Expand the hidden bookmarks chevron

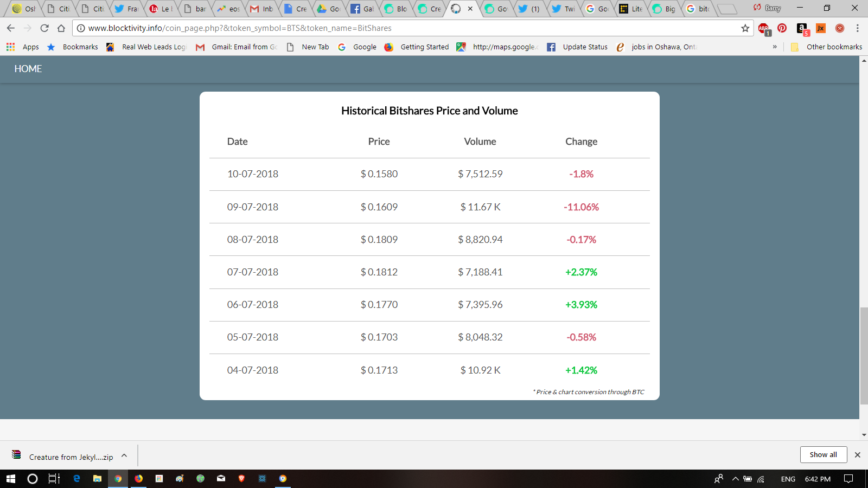point(775,47)
